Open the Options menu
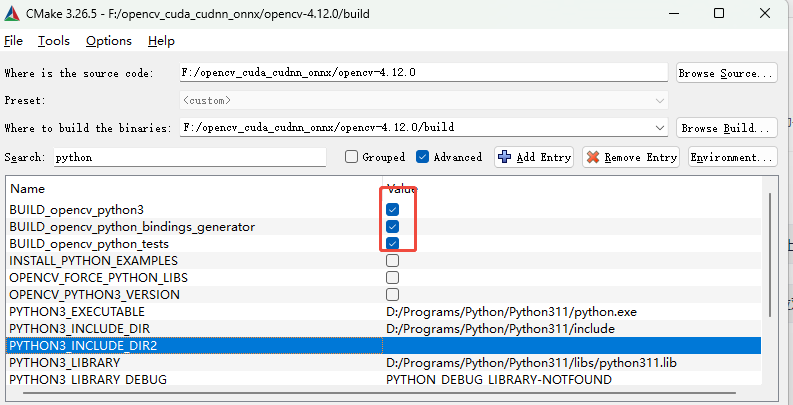The width and height of the screenshot is (793, 405). point(108,41)
